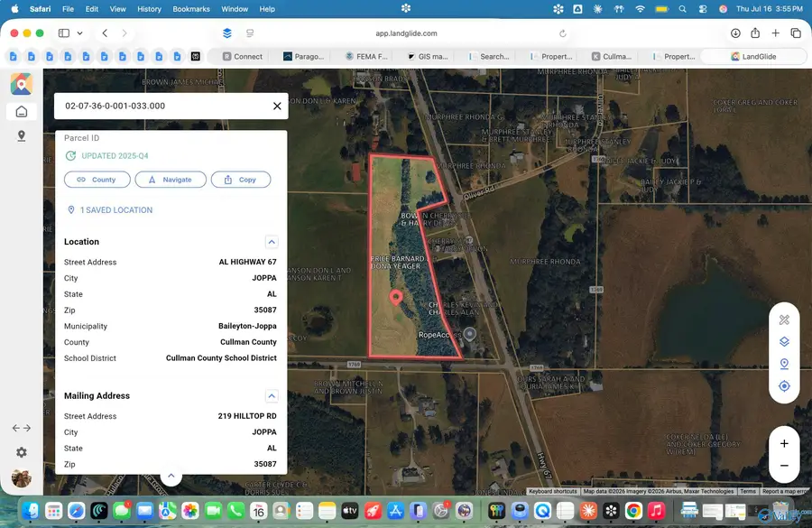Open a new Safari tab

775,33
